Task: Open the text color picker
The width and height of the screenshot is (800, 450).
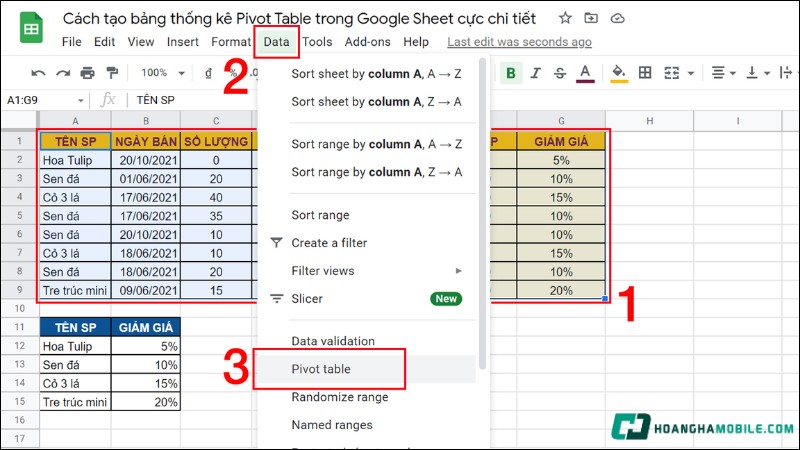Action: [x=585, y=73]
